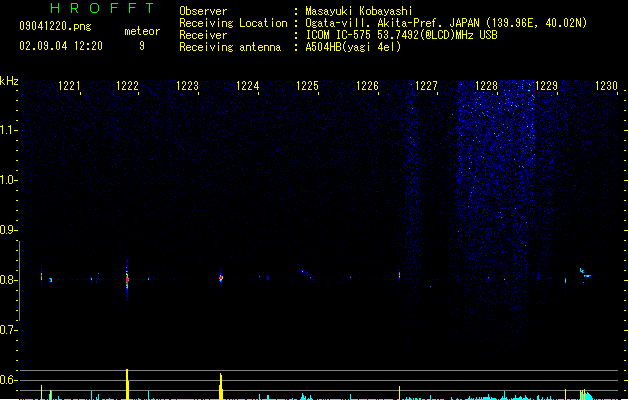Click the strong meteor echo at 1222

click(127, 280)
